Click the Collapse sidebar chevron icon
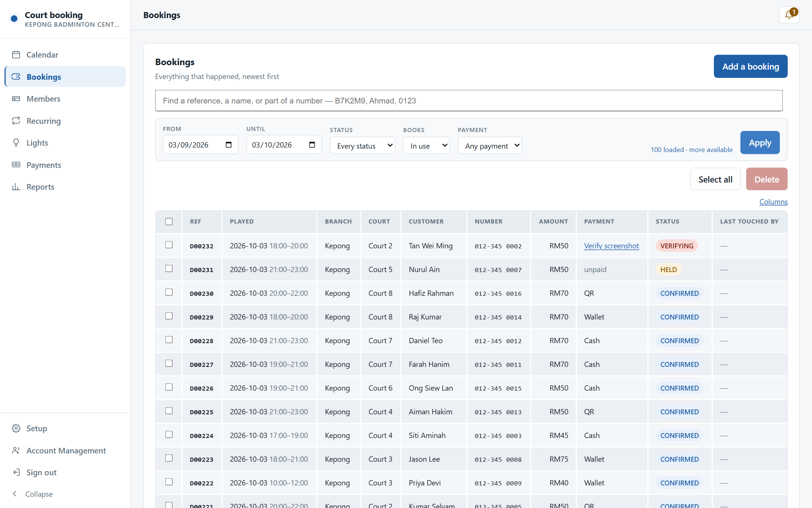The width and height of the screenshot is (812, 508). (15, 494)
